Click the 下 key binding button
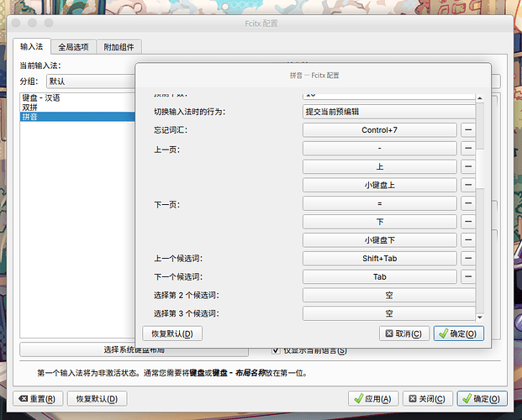Screen dimensions: 522x420 379,222
